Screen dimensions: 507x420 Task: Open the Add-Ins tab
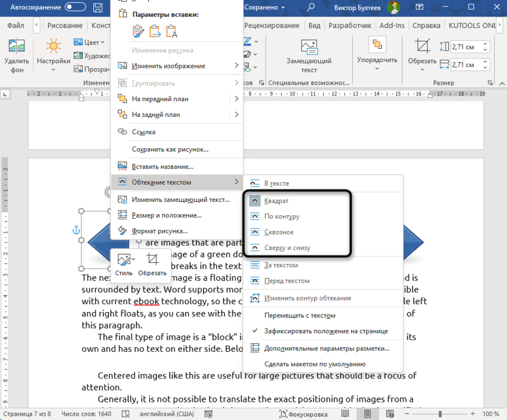pyautogui.click(x=392, y=25)
